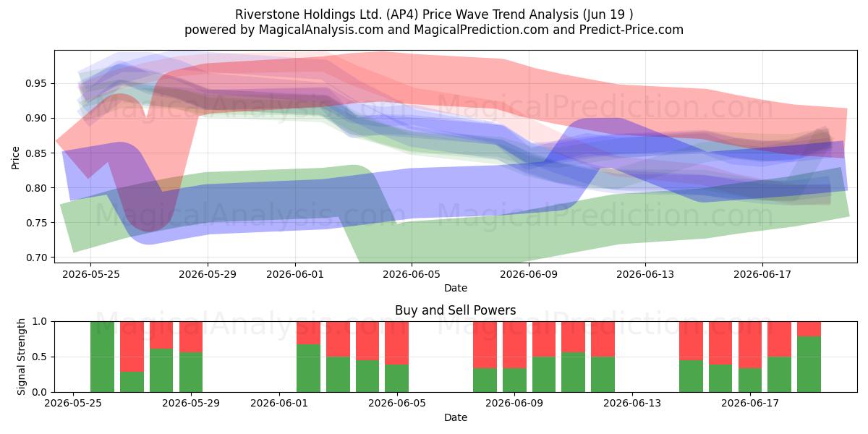The height and width of the screenshot is (434, 868).
Task: Click price chart tick label 2026-06-17
Action: 762,274
